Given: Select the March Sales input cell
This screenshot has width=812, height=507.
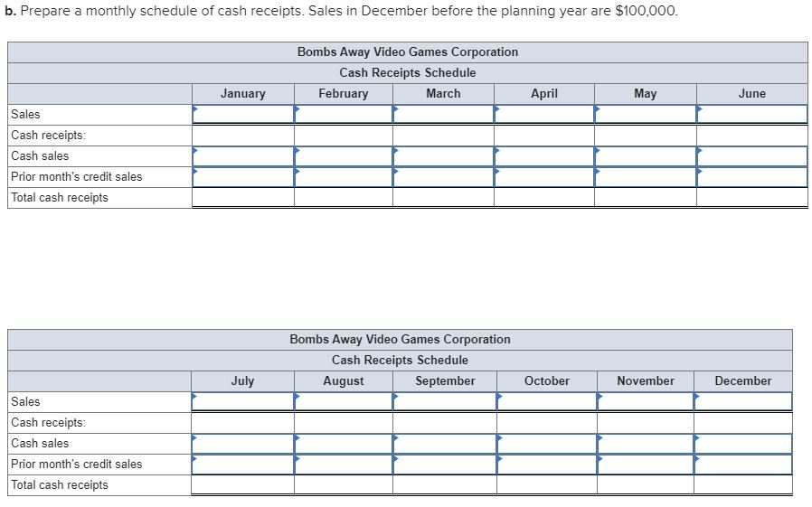Looking at the screenshot, I should pos(443,114).
